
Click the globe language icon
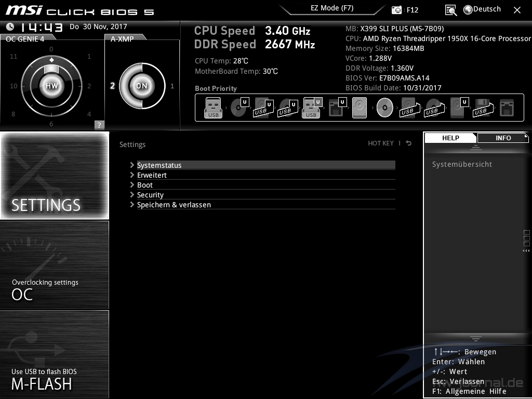pos(468,10)
